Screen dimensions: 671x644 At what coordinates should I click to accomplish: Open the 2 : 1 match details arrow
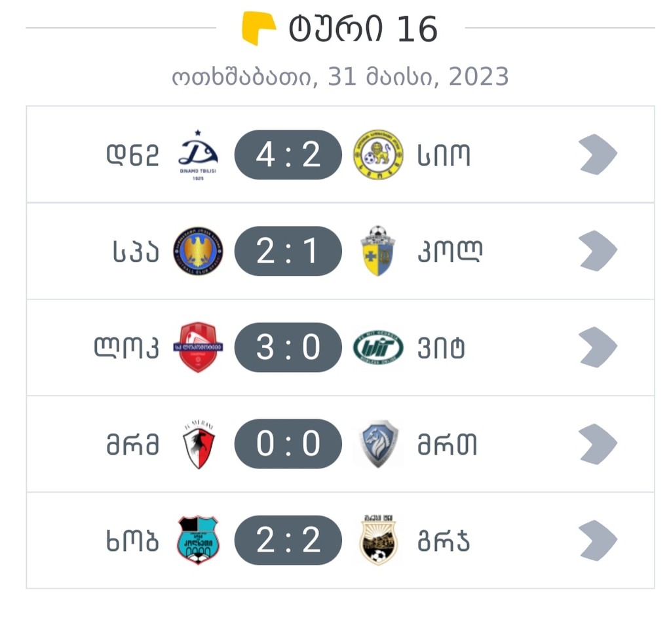tap(598, 251)
